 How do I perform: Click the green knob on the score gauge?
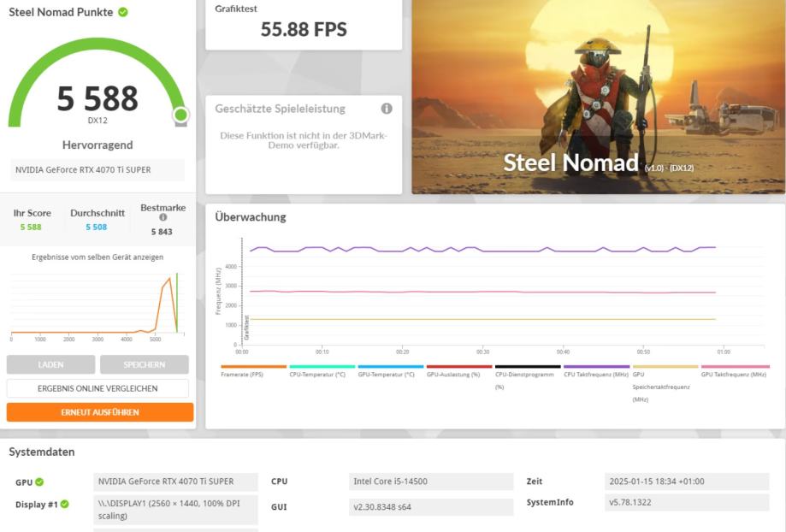coord(180,115)
